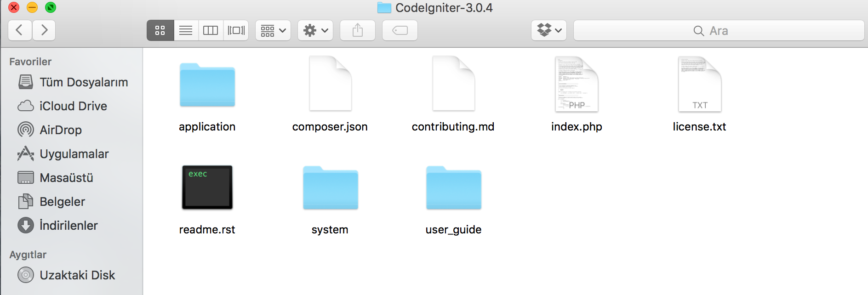This screenshot has width=868, height=295.
Task: Go back with the left arrow
Action: point(20,30)
